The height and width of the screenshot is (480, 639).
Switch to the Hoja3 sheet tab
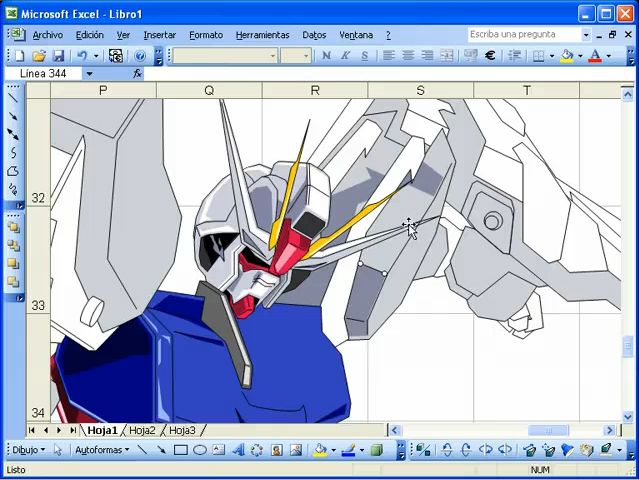pyautogui.click(x=182, y=430)
